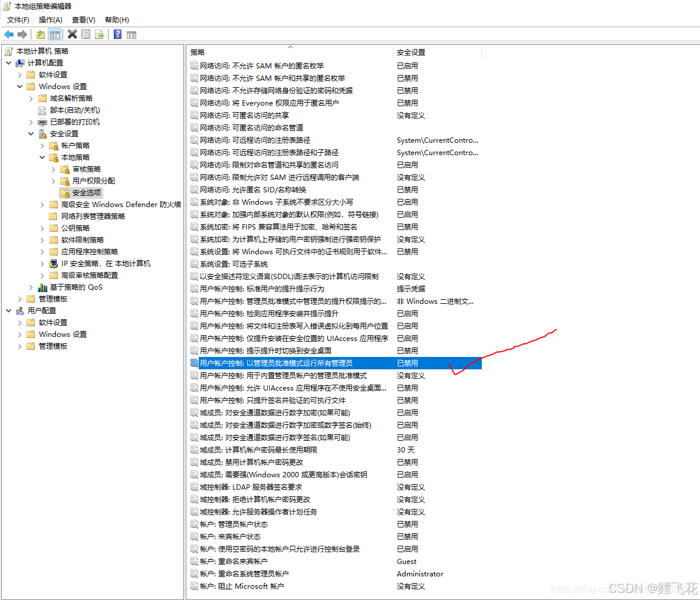Select 软件限制策略 in the tree
This screenshot has width=700, height=600.
(x=82, y=240)
